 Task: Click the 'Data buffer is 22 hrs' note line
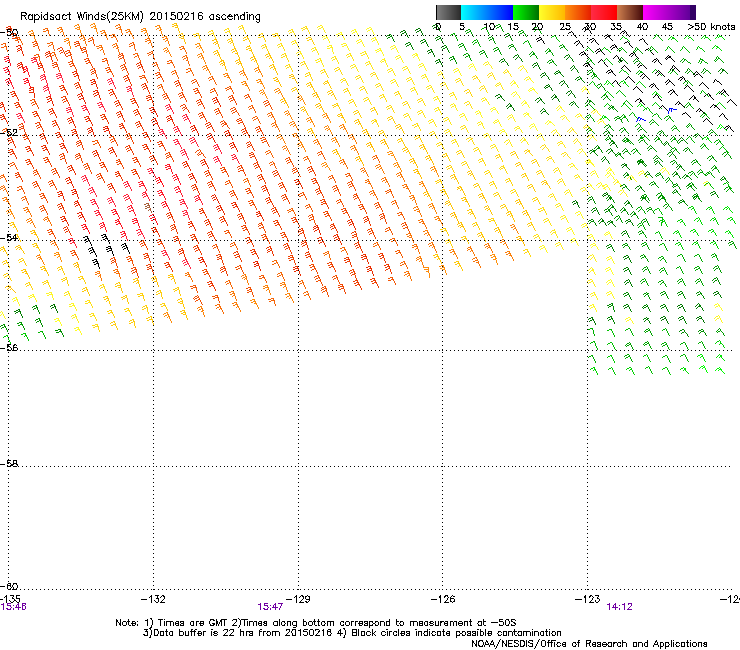click(352, 633)
